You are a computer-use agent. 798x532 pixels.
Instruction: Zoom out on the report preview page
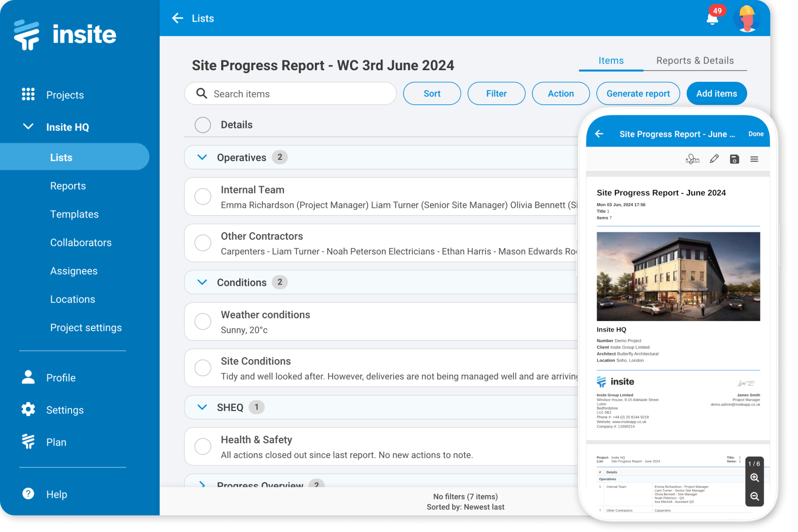click(755, 496)
